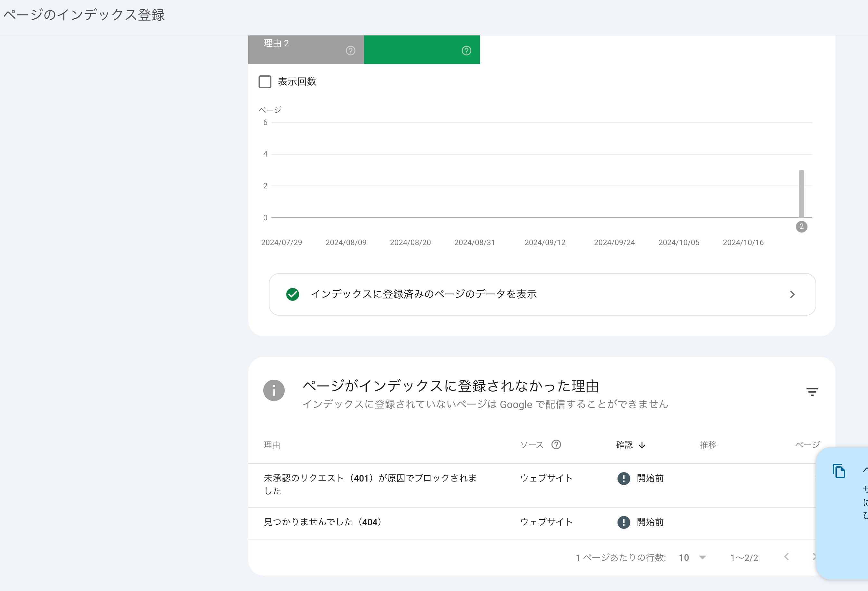The height and width of the screenshot is (591, 868).
Task: Click the copy pages icon in blue popup
Action: [x=839, y=471]
